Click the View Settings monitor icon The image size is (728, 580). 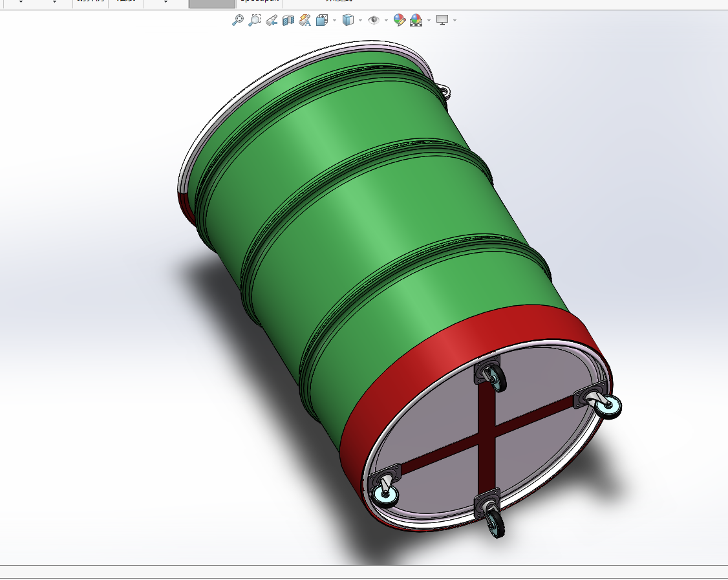tap(442, 20)
